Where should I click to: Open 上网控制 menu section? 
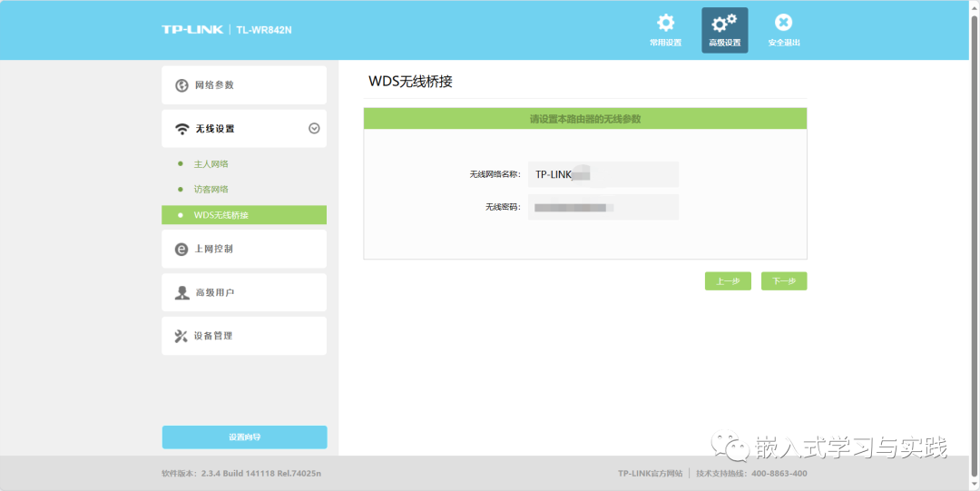(x=244, y=249)
